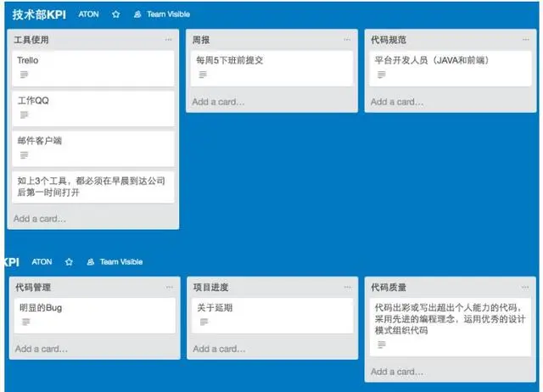Click description icon on 关于延期 card

(203, 322)
